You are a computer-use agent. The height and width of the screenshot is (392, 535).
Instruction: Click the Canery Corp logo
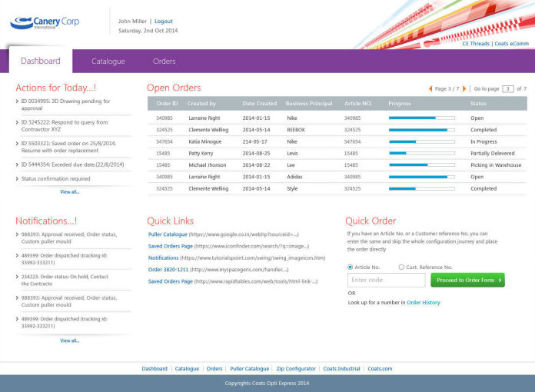(45, 22)
